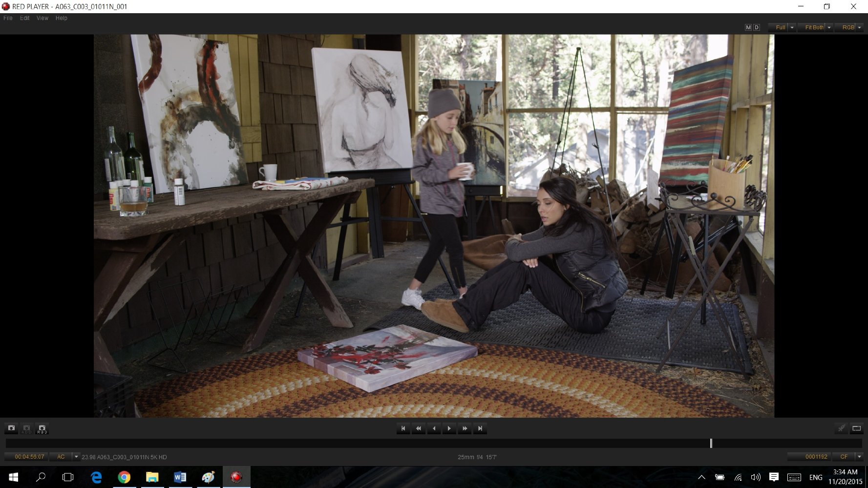868x488 pixels.
Task: Open the clock showing 3:34 AM
Action: [x=845, y=477]
